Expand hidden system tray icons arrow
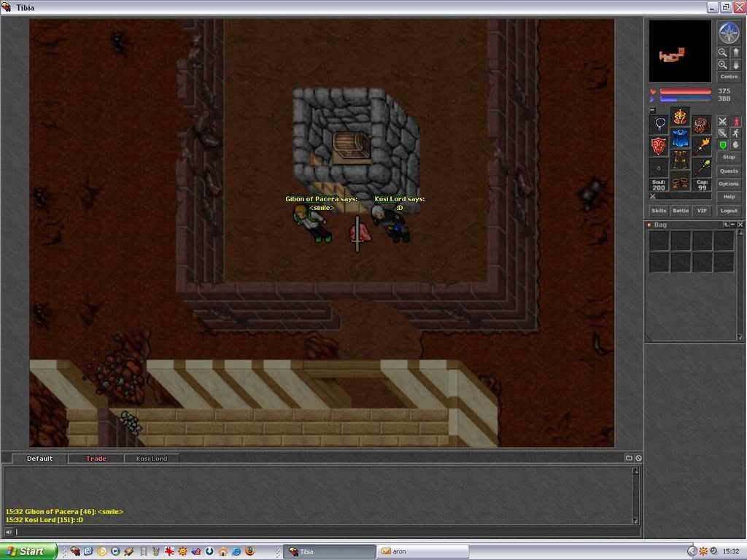The image size is (747, 560). [692, 551]
